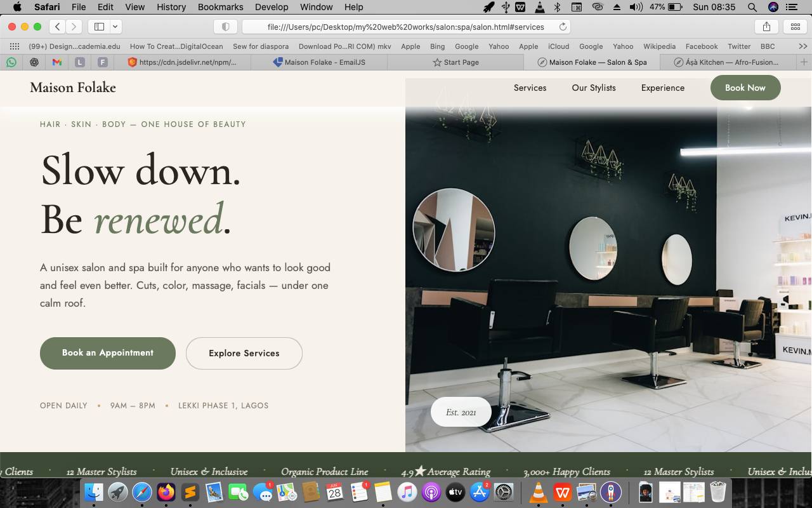Screen dimensions: 812x508
Task: Expand the favorites bar overflow chevron
Action: [802, 46]
